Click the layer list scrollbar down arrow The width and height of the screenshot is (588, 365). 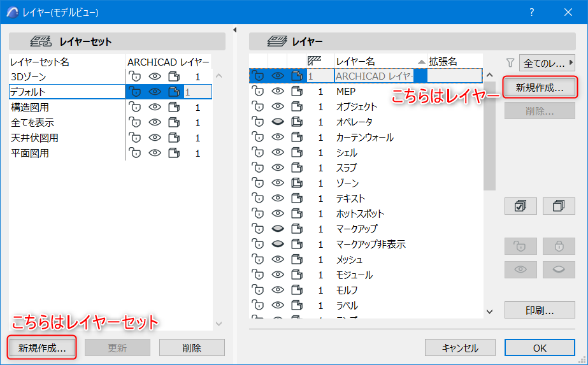click(x=489, y=311)
